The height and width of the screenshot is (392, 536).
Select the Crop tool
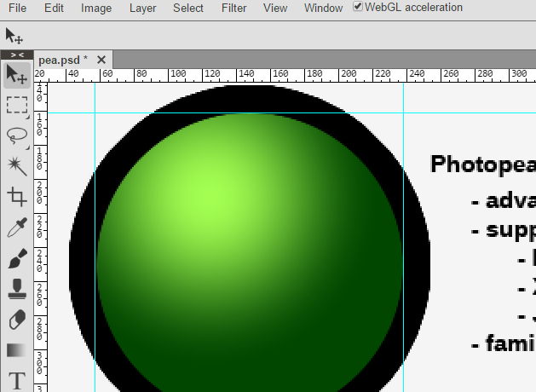click(17, 197)
